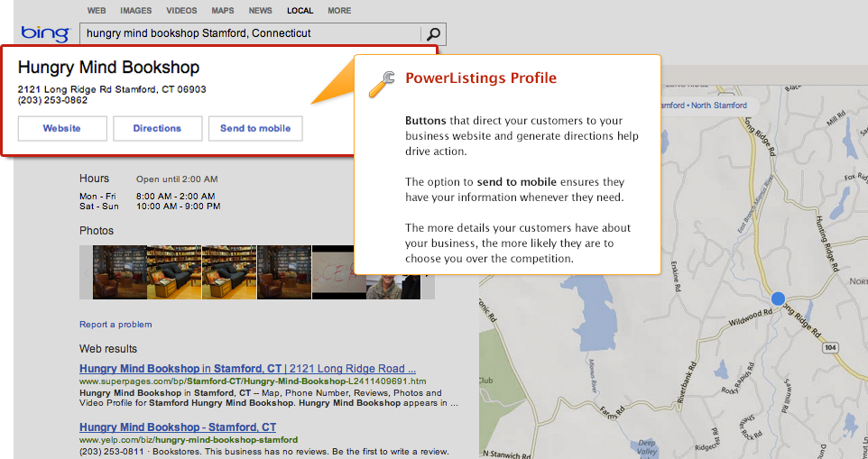
Task: Open the fourth bookshop photo thumbnail
Action: click(x=284, y=272)
